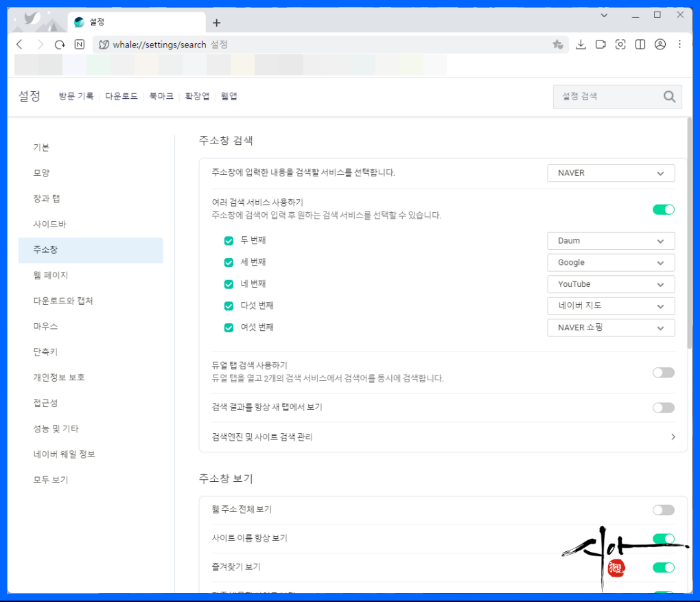The image size is (700, 602).
Task: Open 방문 기록 in the top menu
Action: pos(76,96)
